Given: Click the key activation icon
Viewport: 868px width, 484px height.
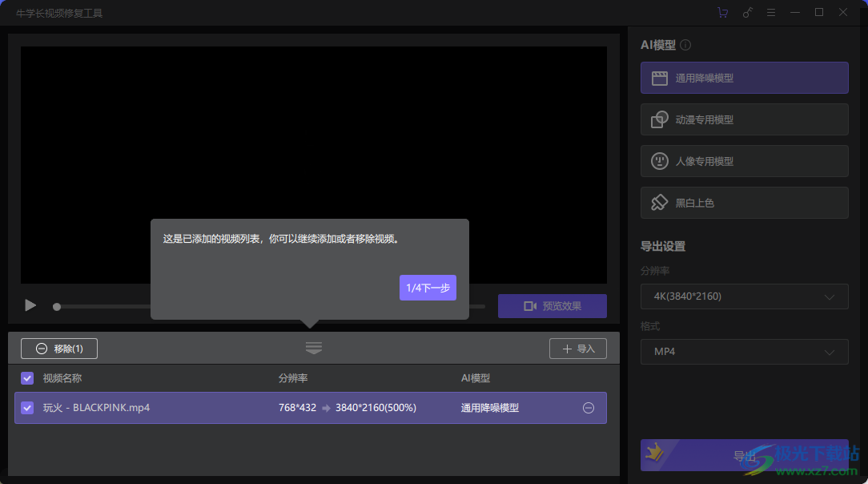Looking at the screenshot, I should pyautogui.click(x=747, y=12).
